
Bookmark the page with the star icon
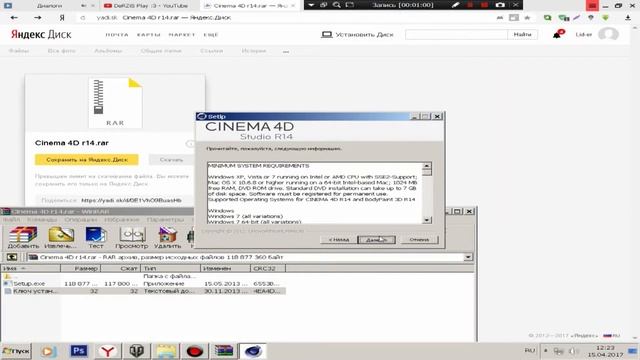click(527, 18)
